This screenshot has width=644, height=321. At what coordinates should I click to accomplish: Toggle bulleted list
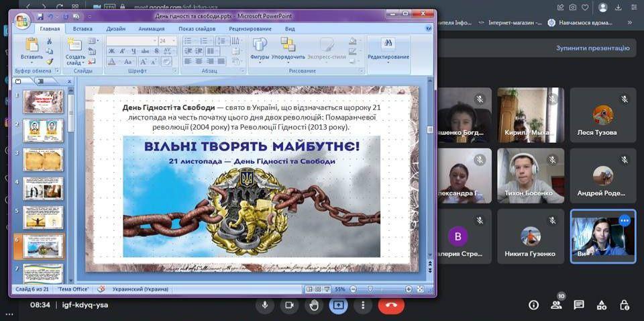189,41
